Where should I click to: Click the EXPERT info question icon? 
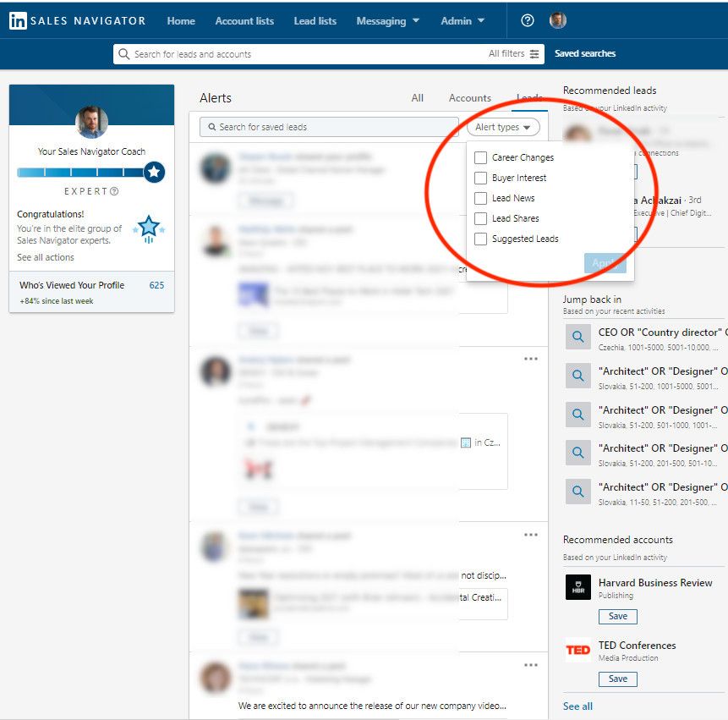pos(114,191)
